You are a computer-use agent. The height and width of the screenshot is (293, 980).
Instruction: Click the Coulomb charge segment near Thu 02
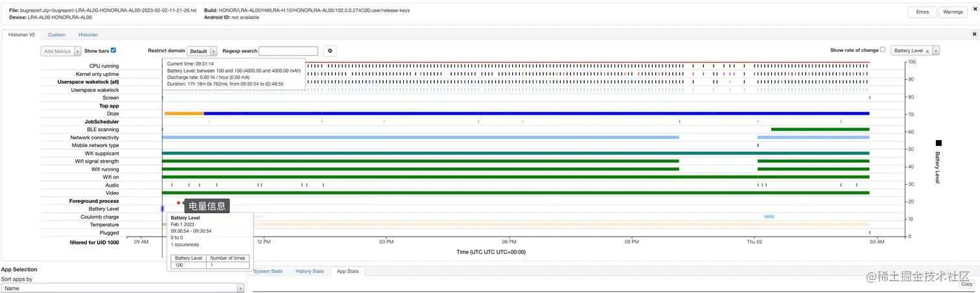(769, 217)
